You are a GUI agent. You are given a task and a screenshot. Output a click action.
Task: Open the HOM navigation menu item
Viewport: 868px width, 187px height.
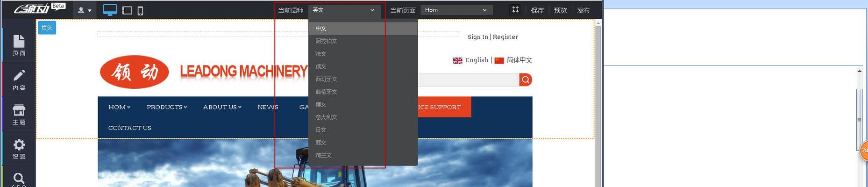click(119, 107)
